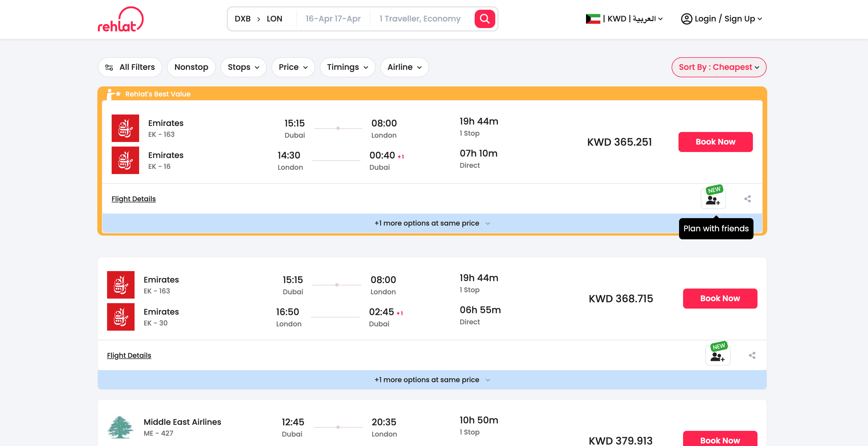Edit the 16-Apr 17-Apr travel dates
Viewport: 868px width, 446px height.
pos(333,19)
